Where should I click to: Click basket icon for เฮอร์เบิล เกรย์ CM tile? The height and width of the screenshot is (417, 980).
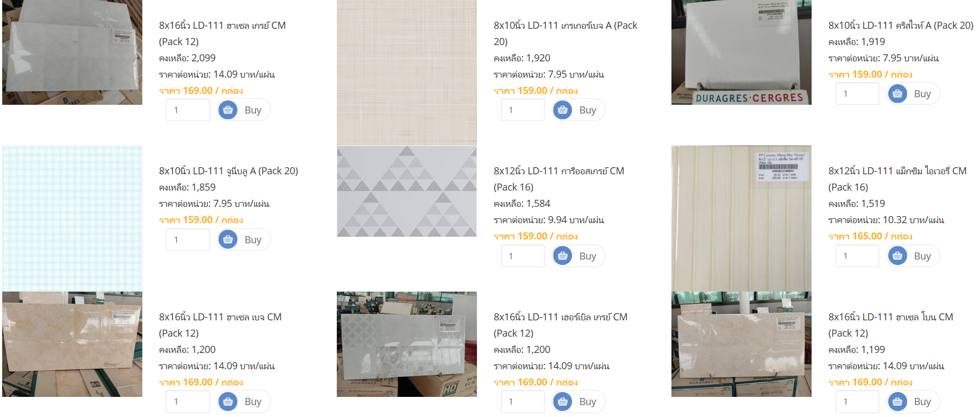(563, 402)
